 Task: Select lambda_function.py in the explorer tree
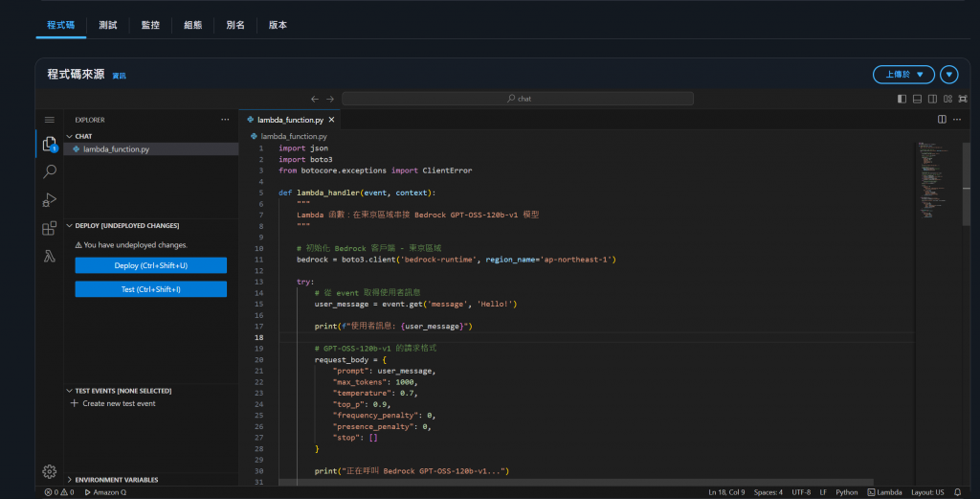point(150,149)
